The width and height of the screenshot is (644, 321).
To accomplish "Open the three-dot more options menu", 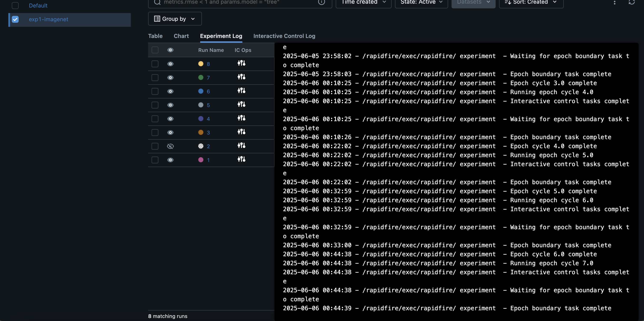I will [614, 2].
